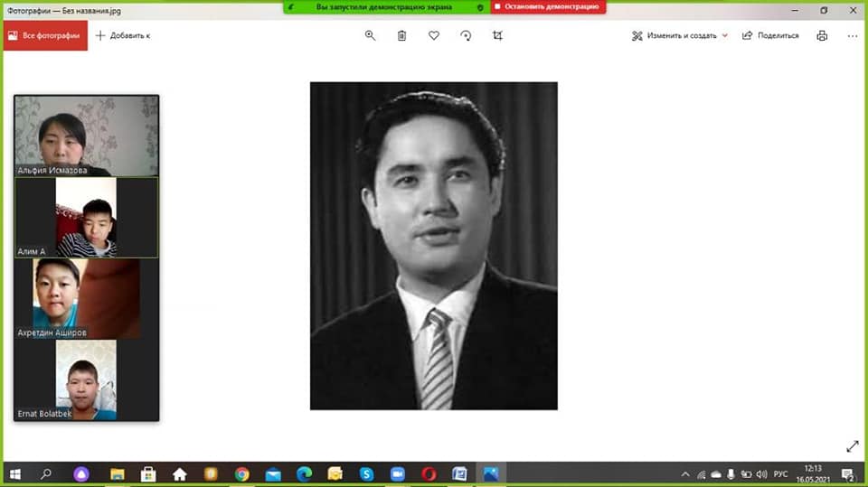Enter fullscreen with the diagonal arrows icon
868x487 pixels.
tap(852, 446)
